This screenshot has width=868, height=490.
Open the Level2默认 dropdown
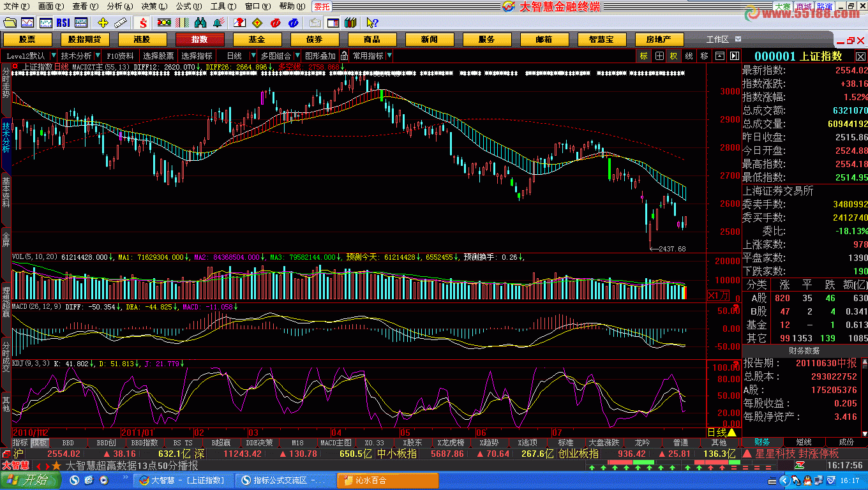coord(53,56)
